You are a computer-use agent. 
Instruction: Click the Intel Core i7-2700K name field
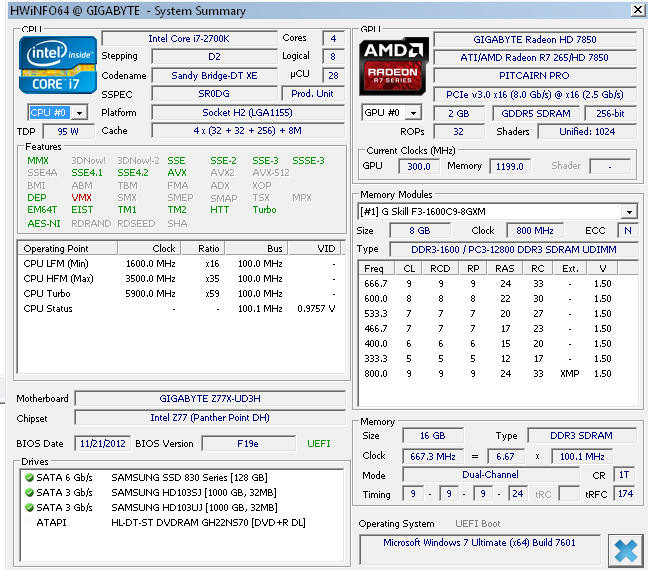click(x=189, y=38)
